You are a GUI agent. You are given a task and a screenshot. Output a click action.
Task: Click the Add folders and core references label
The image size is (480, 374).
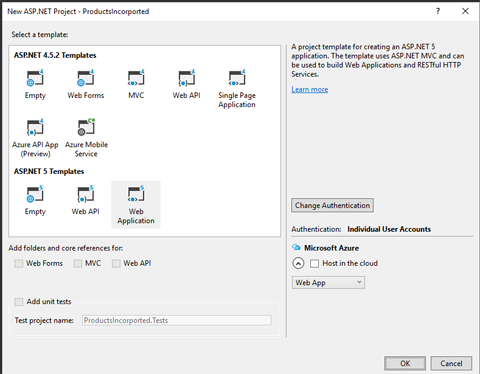pyautogui.click(x=66, y=248)
